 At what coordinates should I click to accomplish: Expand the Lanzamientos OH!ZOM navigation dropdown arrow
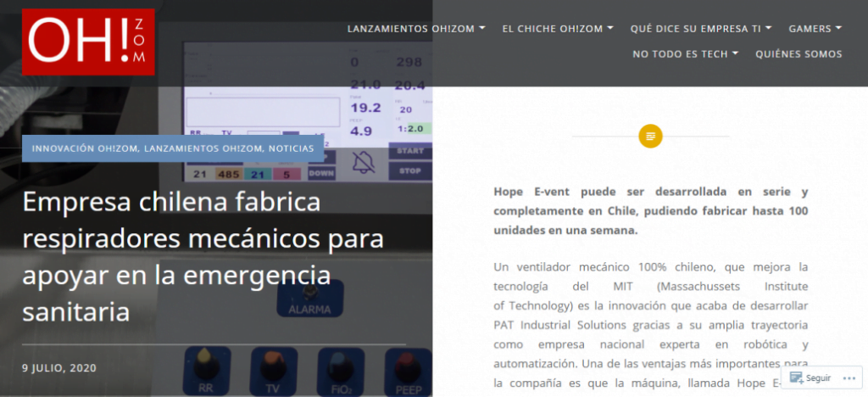click(x=482, y=28)
